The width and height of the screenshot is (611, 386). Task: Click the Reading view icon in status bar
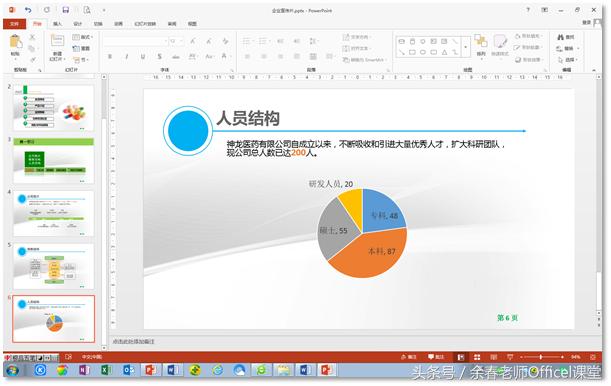point(493,357)
